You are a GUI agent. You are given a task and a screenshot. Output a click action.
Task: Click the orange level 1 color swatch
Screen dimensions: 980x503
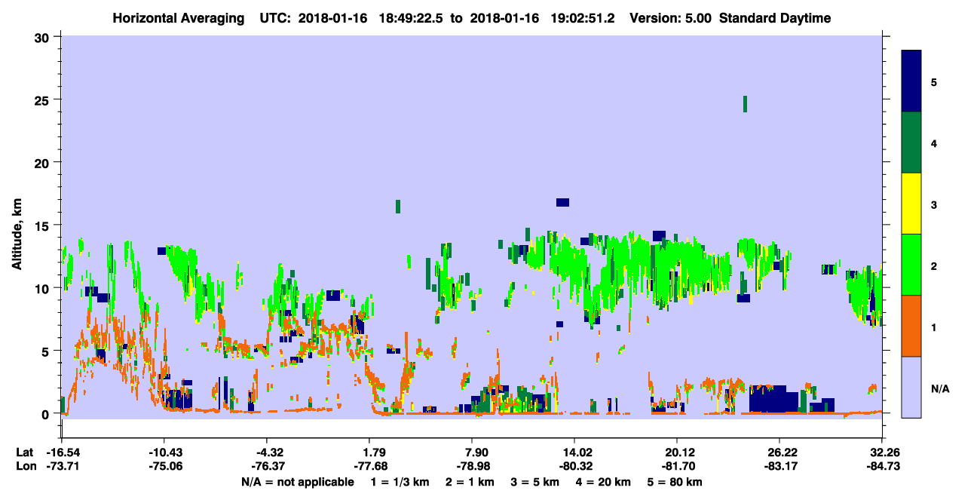[x=911, y=325]
